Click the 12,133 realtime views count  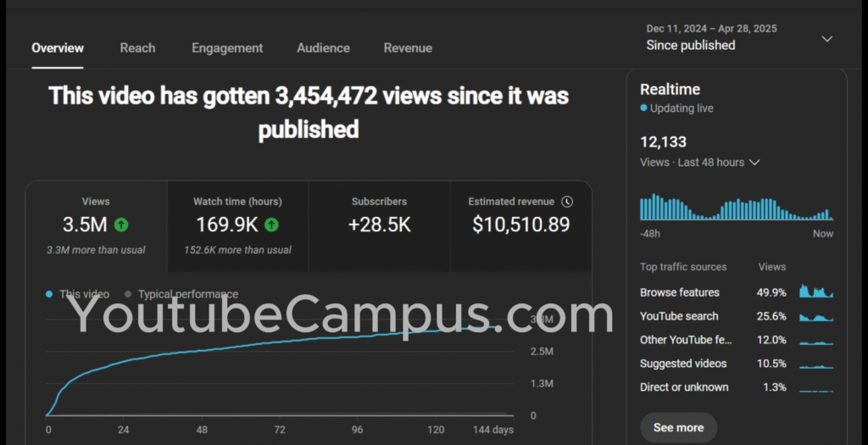[x=663, y=142]
